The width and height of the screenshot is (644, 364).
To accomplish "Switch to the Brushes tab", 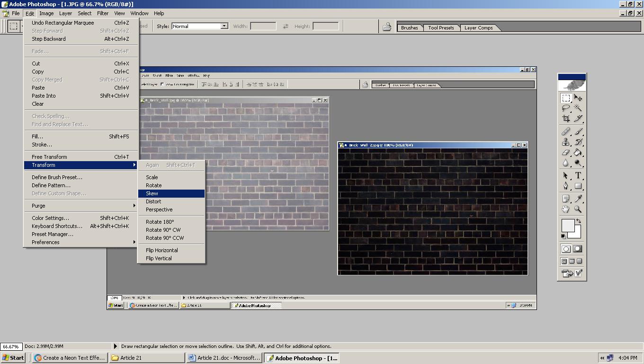I will (x=410, y=27).
